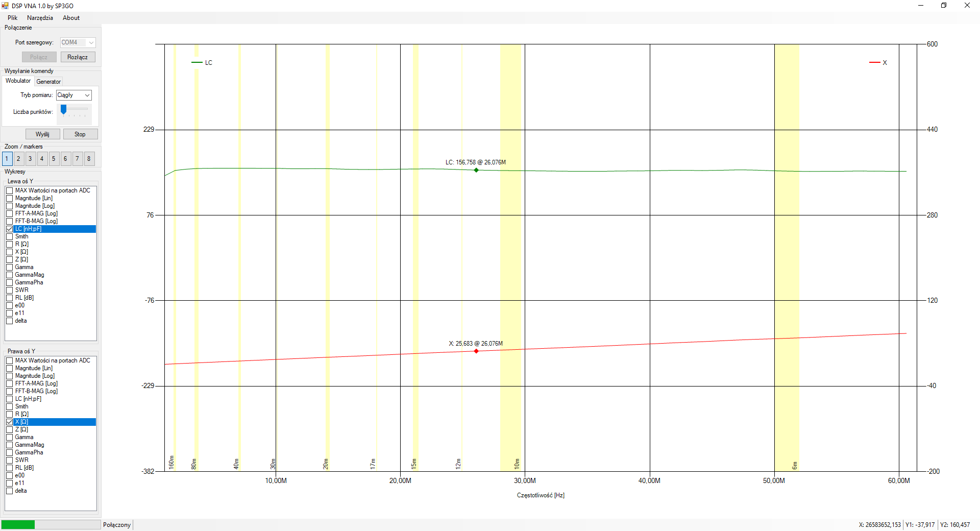The image size is (980, 531).
Task: Open the Plik menu
Action: tap(12, 18)
